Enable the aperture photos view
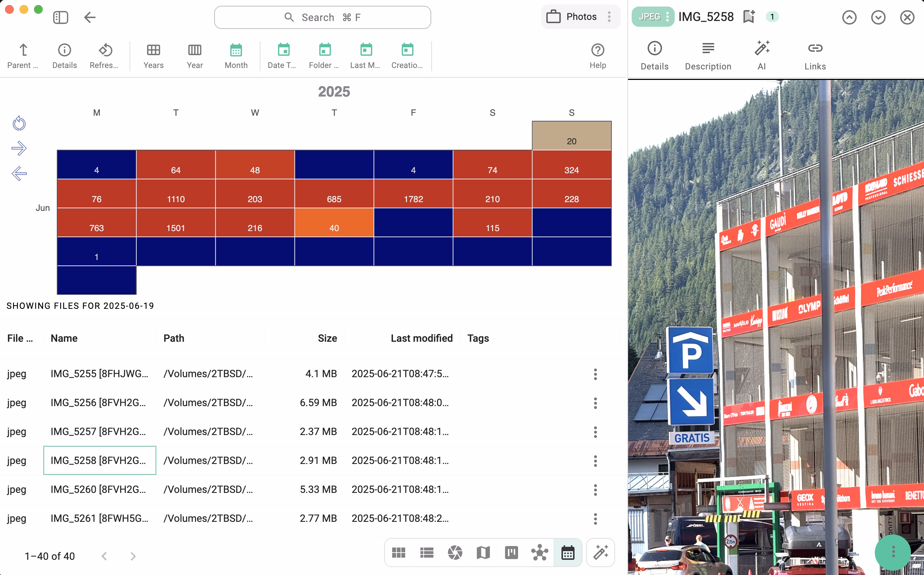 [455, 553]
